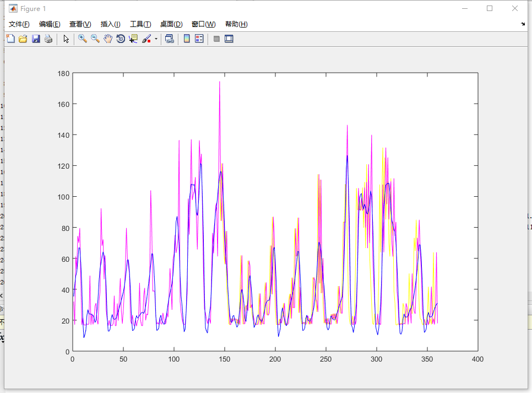Open the 查看(V) menu
Image resolution: width=532 pixels, height=393 pixels.
coord(80,24)
